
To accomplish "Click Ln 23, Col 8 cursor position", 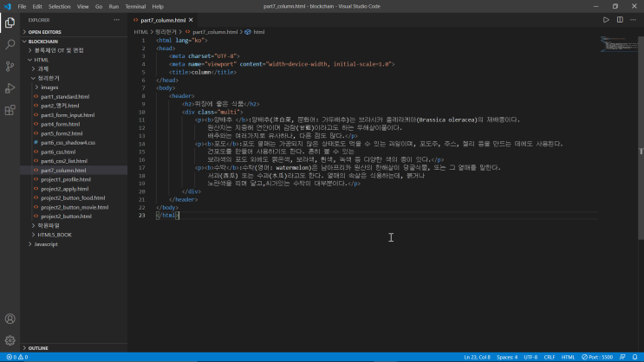I will coord(477,357).
